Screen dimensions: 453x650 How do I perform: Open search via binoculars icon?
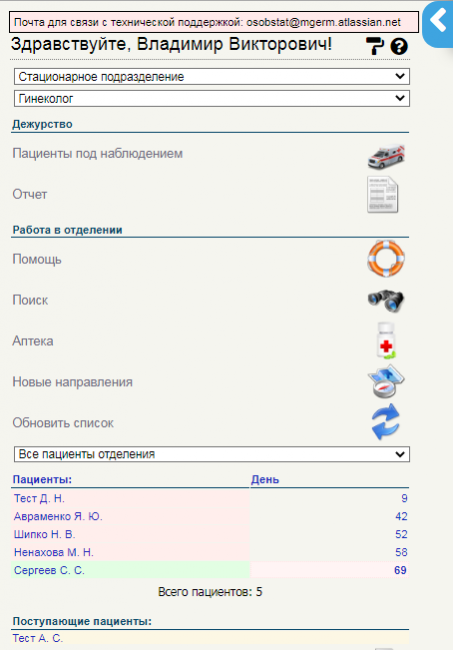tap(386, 300)
